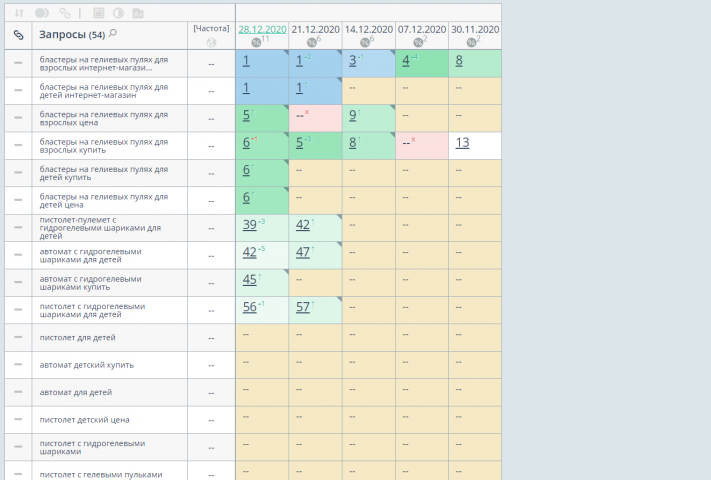The image size is (711, 480).
Task: Select the 30.11.2020 column header
Action: pos(475,29)
